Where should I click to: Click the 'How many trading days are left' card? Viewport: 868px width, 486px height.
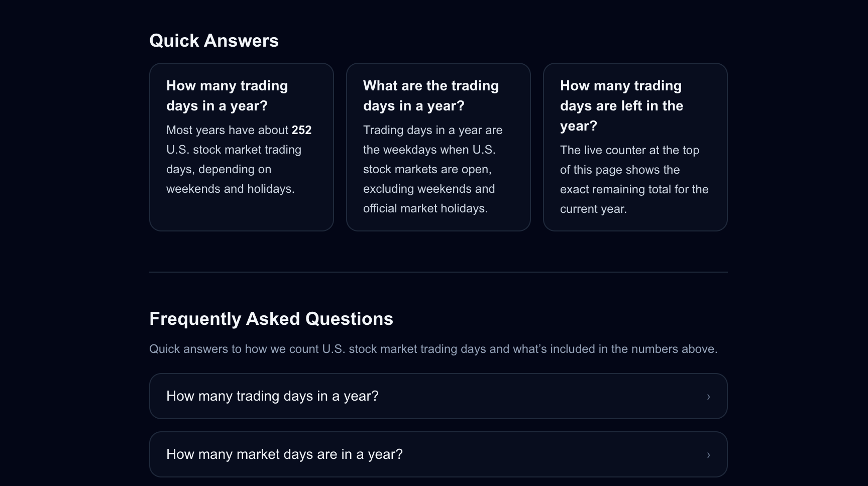click(x=635, y=147)
